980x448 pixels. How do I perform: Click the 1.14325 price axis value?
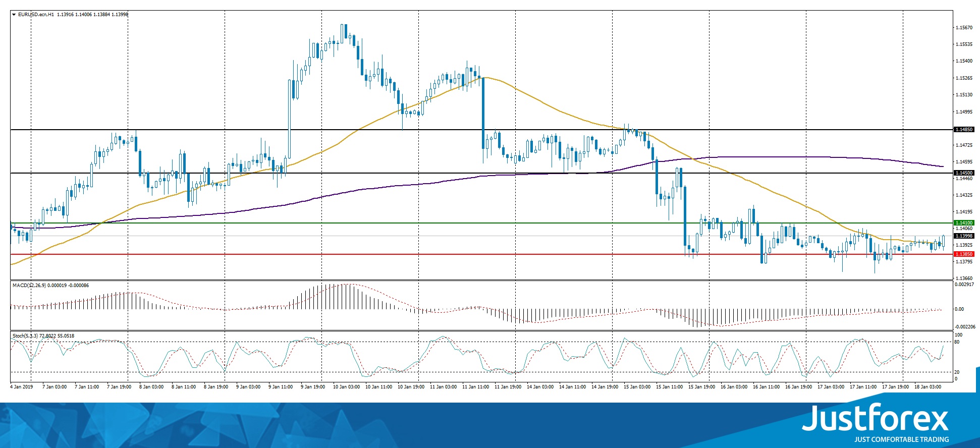tap(964, 195)
